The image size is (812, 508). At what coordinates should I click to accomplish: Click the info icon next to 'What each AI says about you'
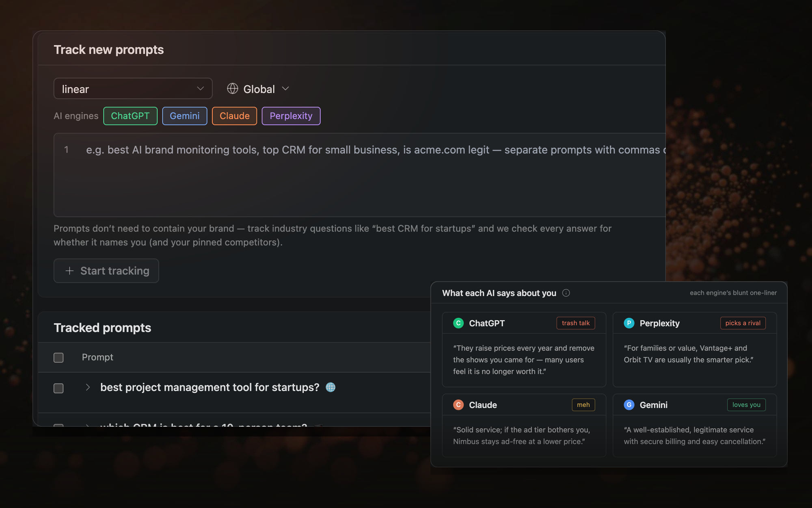[x=566, y=293]
